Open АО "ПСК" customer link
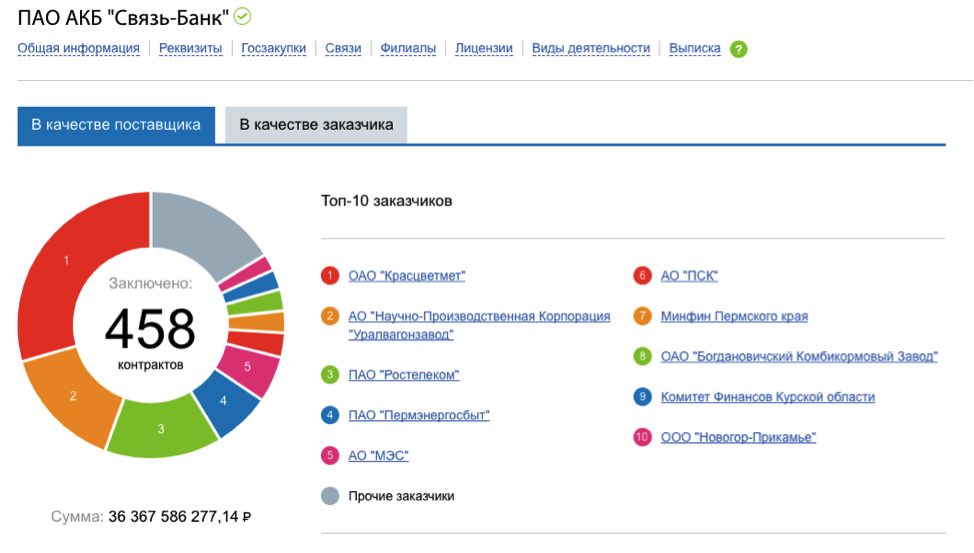The height and width of the screenshot is (553, 974). tap(689, 276)
